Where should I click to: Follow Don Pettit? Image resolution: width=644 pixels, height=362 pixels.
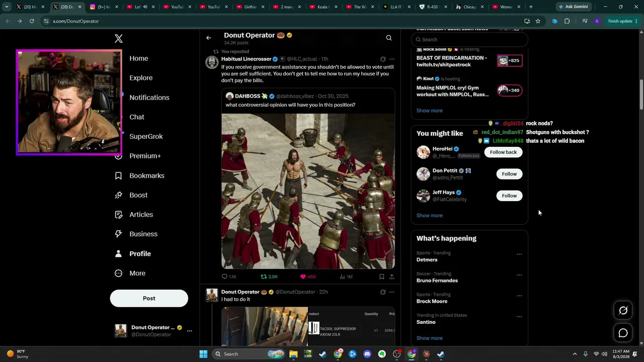click(509, 174)
